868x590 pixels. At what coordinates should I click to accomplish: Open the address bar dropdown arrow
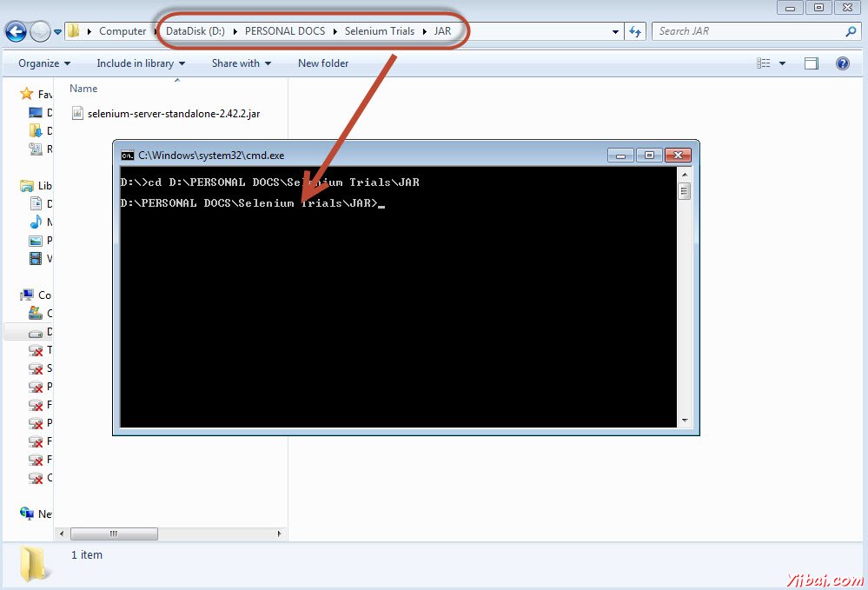point(615,30)
